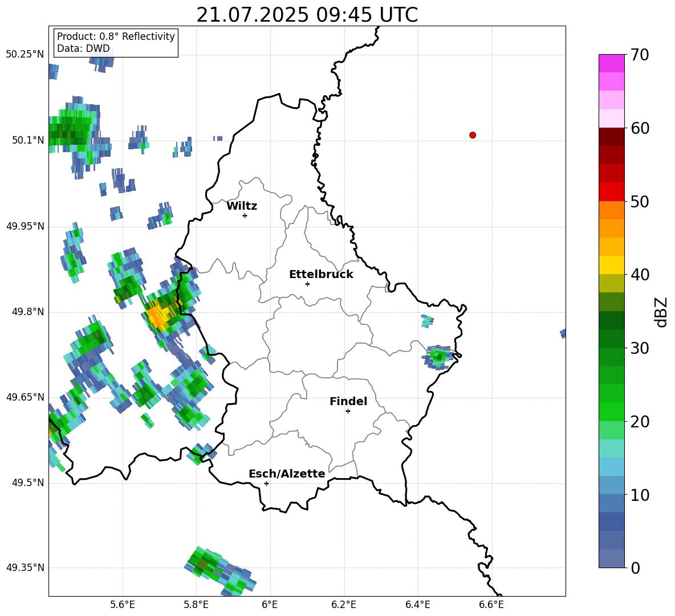Click the 5.8°E longitude tick label
The image size is (675, 616).
196,605
